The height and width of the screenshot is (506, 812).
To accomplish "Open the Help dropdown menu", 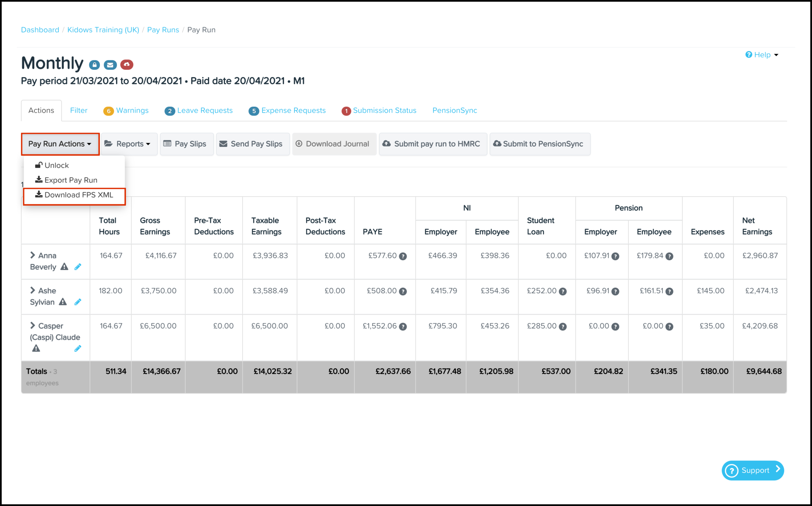I will (762, 55).
